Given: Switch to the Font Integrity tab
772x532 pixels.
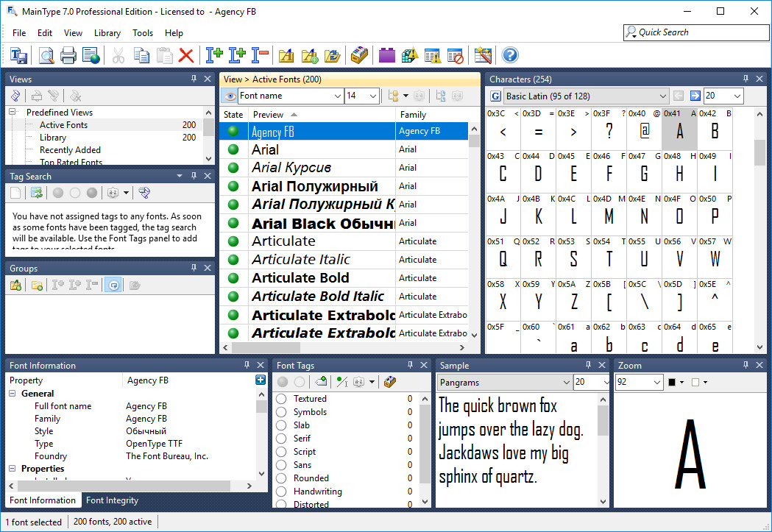Looking at the screenshot, I should (x=113, y=500).
